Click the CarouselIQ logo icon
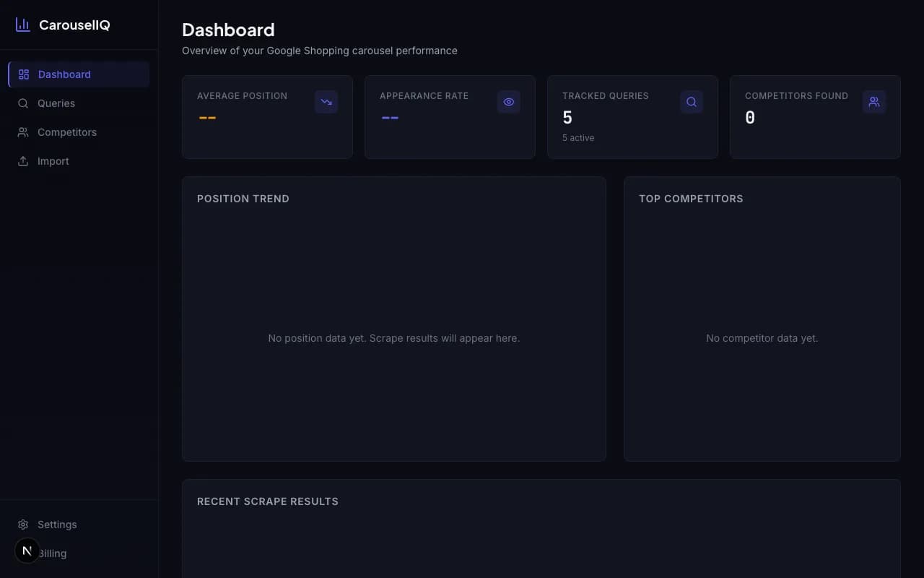Viewport: 924px width, 578px height. 22,25
